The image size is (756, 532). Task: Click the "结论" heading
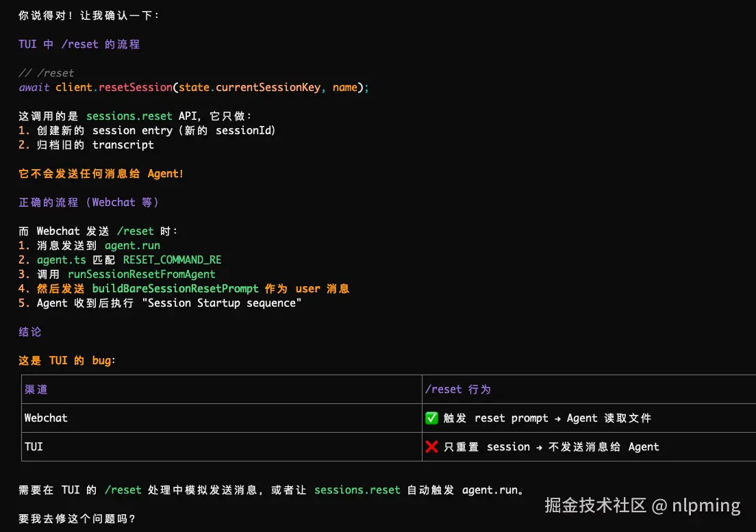[x=30, y=332]
